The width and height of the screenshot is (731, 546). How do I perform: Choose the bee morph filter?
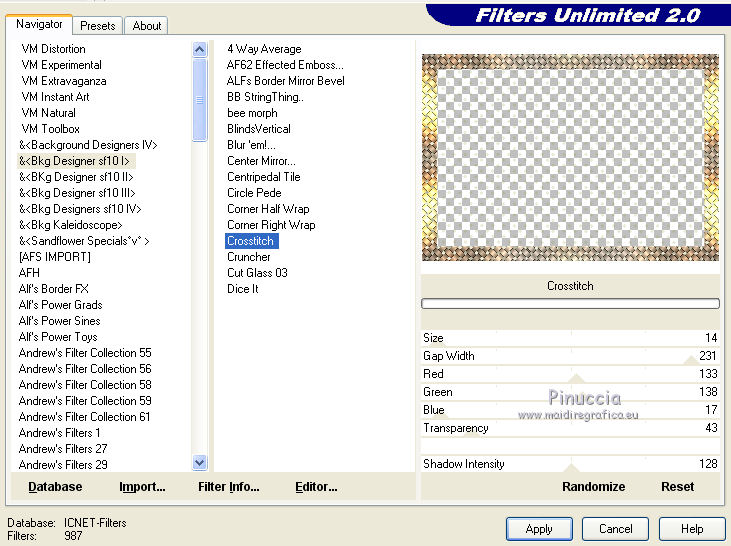[252, 113]
